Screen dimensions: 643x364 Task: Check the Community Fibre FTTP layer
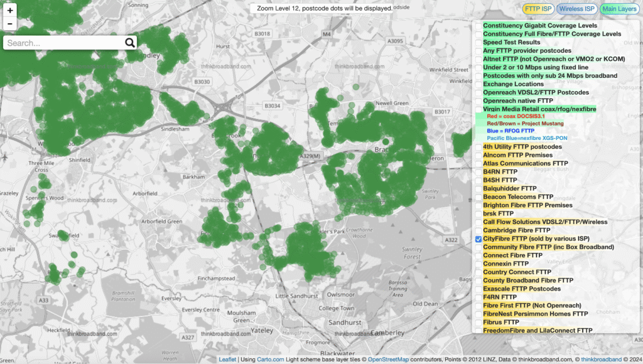coord(478,247)
